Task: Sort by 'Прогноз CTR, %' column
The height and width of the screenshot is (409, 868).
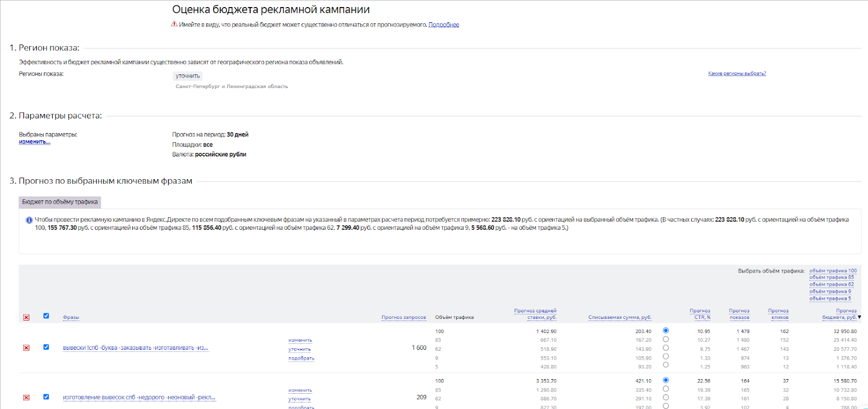Action: (700, 314)
